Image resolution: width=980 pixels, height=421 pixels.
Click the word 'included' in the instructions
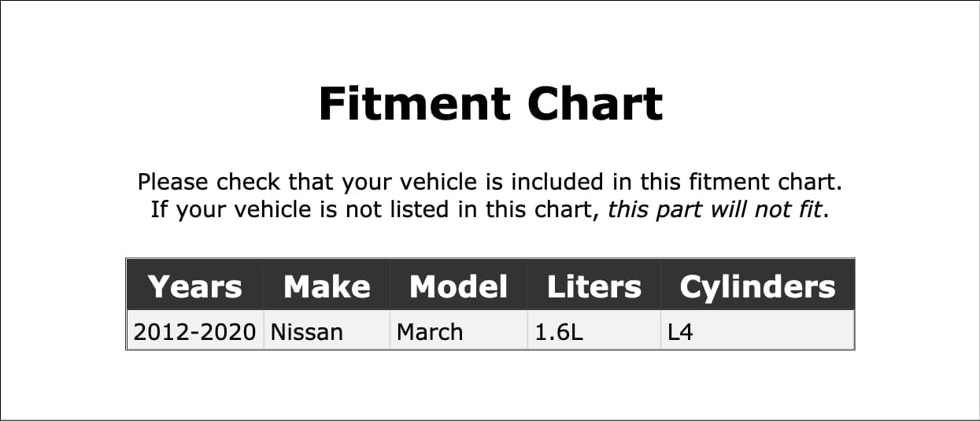(x=559, y=182)
